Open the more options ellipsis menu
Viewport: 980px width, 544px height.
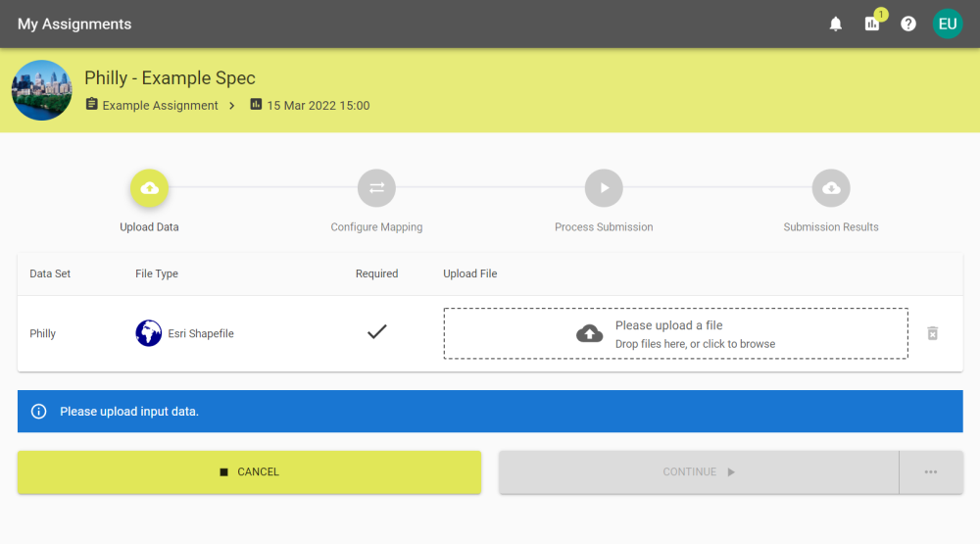(931, 472)
